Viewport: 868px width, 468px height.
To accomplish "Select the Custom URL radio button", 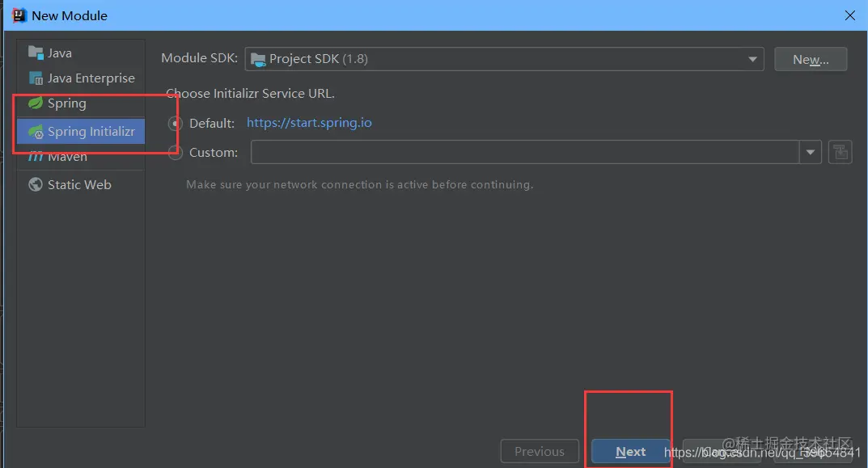I will pyautogui.click(x=175, y=152).
